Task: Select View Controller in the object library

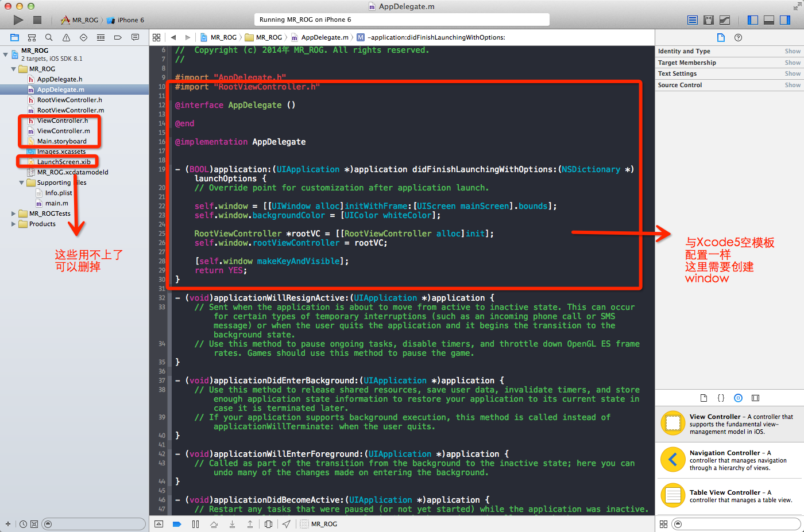Action: (729, 424)
